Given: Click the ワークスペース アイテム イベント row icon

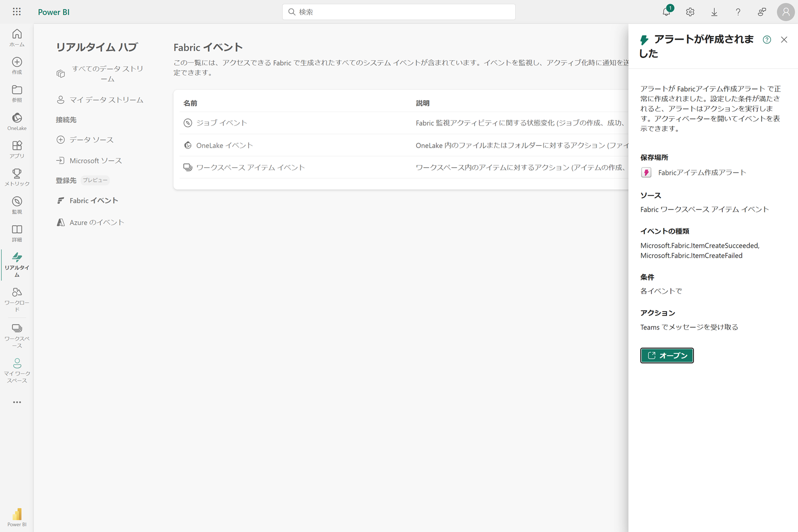Looking at the screenshot, I should coord(188,167).
